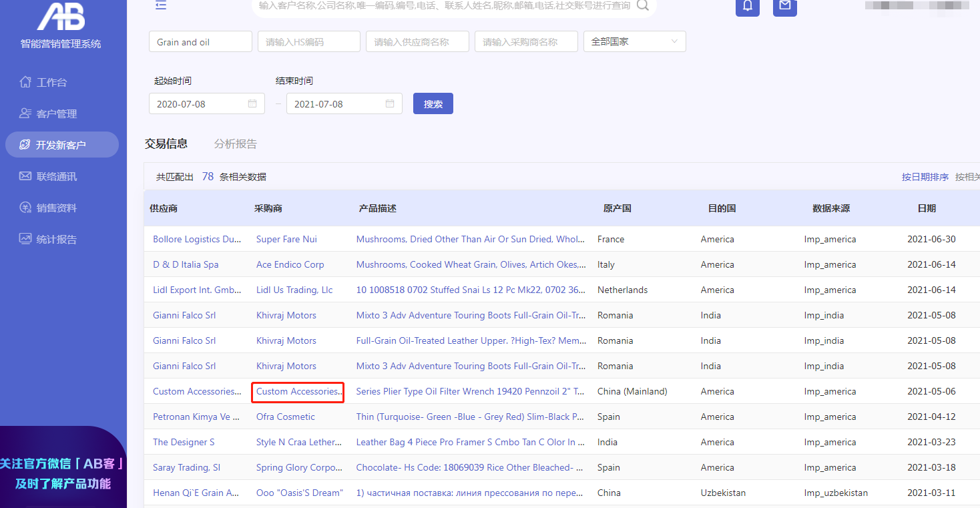Open product 10 1008518 0702 Stuffed Snai
The height and width of the screenshot is (508, 980).
[x=471, y=290]
